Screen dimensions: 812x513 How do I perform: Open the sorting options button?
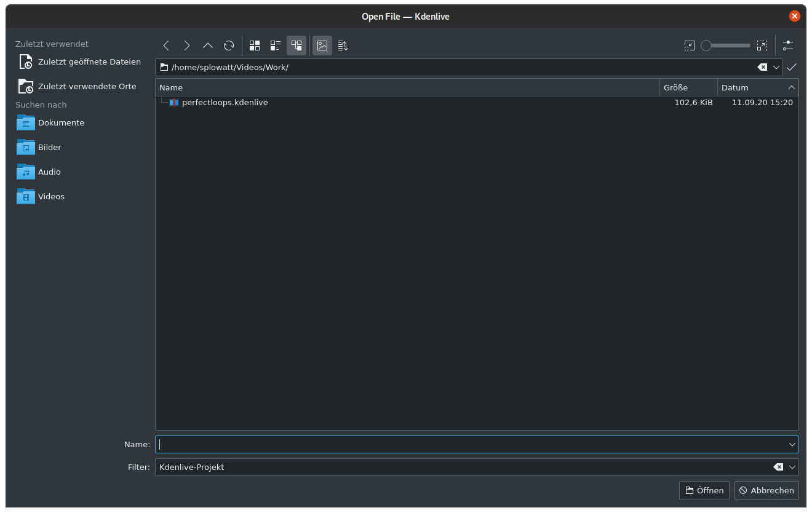(343, 46)
